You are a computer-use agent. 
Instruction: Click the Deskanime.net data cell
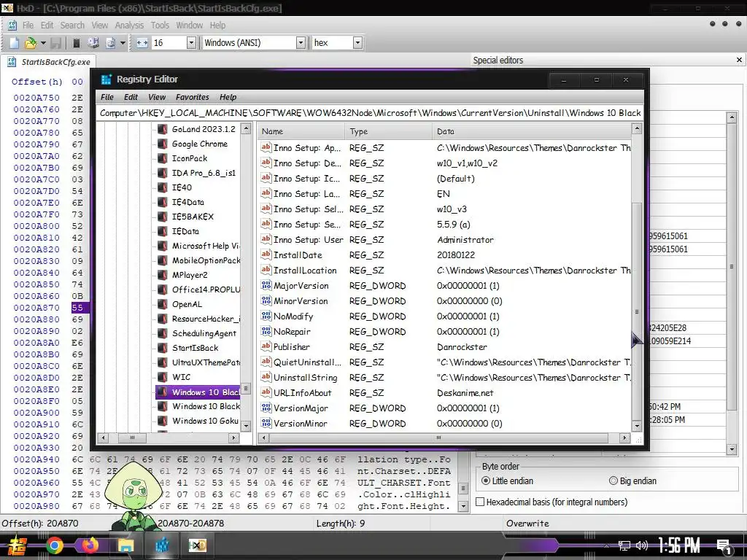click(465, 393)
